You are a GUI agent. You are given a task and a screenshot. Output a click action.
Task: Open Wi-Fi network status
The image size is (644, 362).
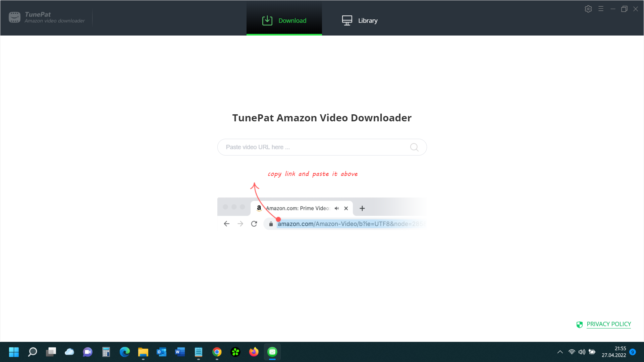pyautogui.click(x=572, y=352)
